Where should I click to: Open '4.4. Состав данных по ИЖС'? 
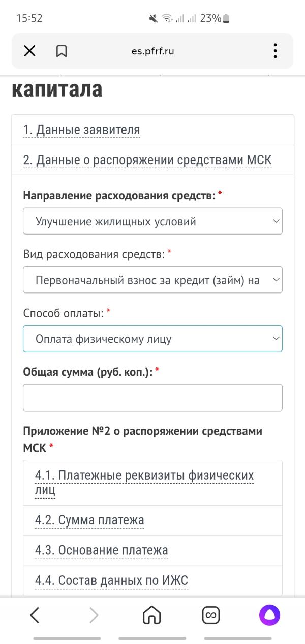click(112, 580)
